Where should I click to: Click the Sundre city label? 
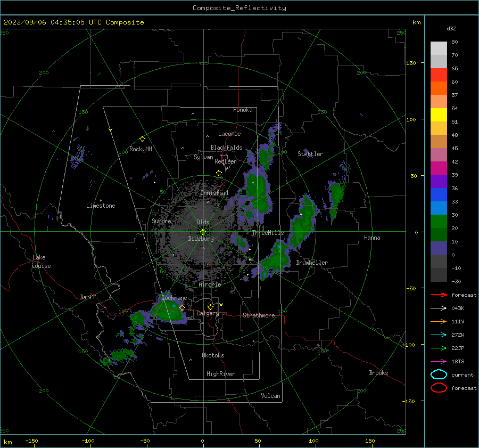point(161,221)
